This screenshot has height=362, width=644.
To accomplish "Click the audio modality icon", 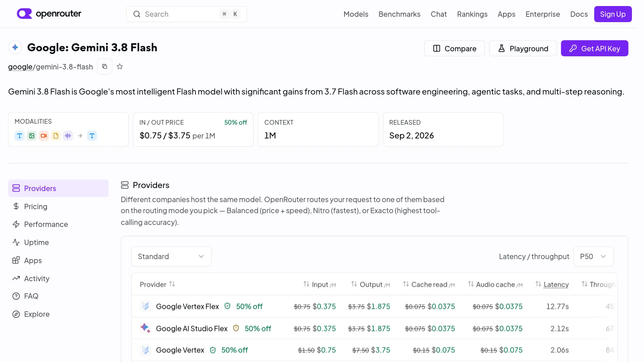I will pos(68,136).
